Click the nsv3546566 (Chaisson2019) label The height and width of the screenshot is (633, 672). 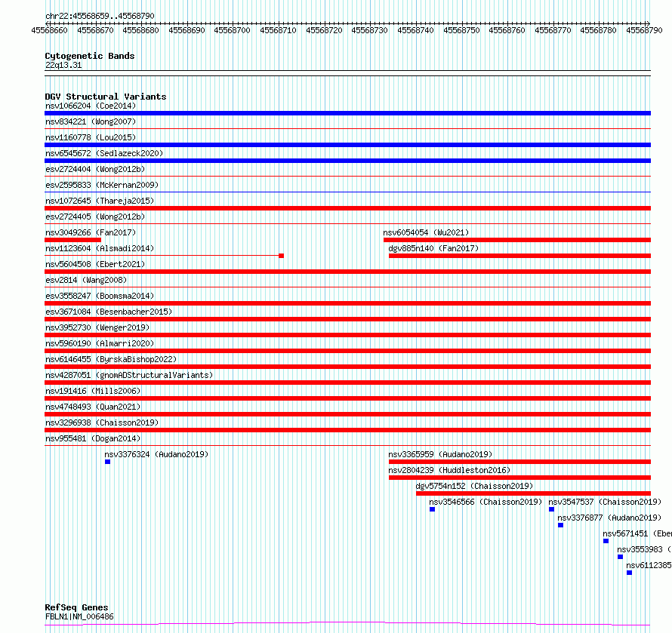tap(486, 502)
